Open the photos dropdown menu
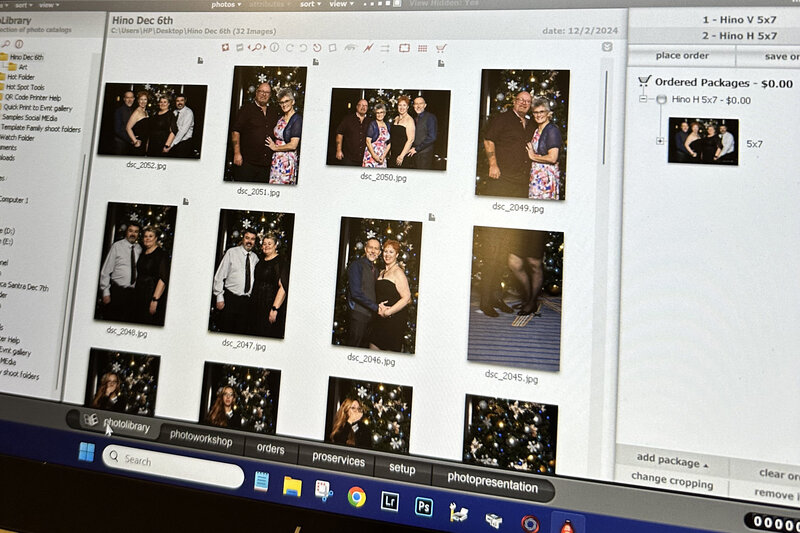The width and height of the screenshot is (800, 533). click(x=226, y=4)
